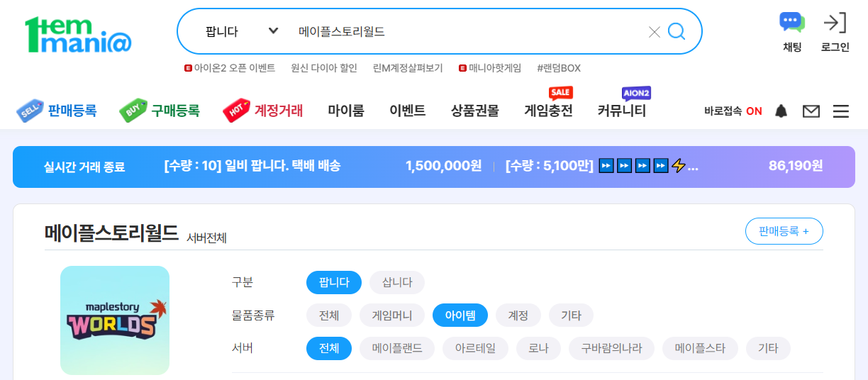Click the 로그인 login icon
868x380 pixels.
tap(835, 33)
